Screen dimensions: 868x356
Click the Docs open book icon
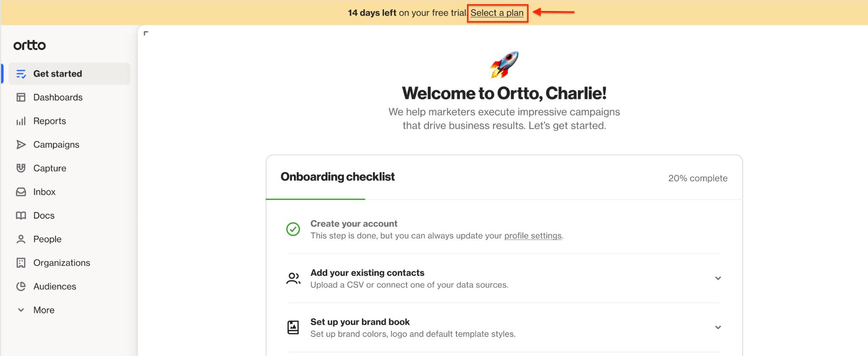(x=21, y=216)
